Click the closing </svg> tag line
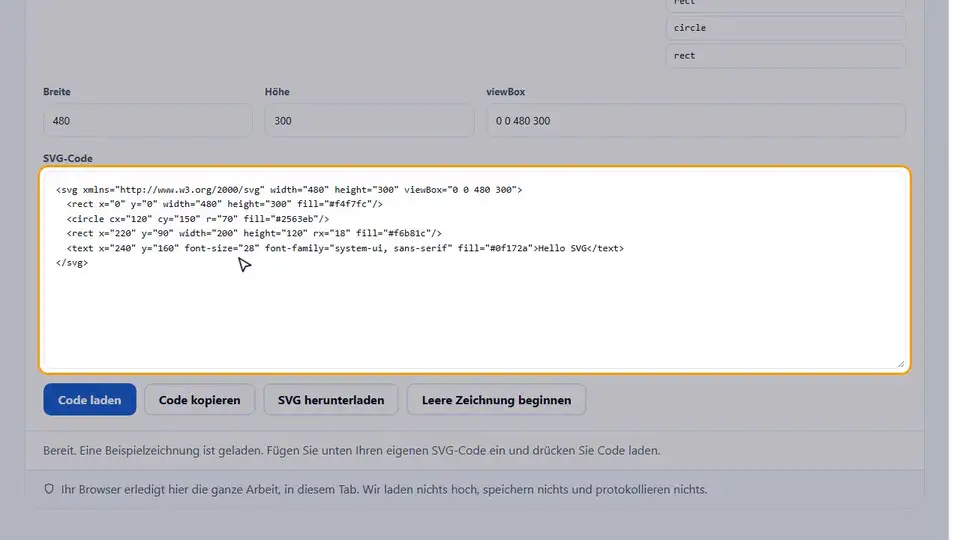960x540 pixels. click(72, 263)
